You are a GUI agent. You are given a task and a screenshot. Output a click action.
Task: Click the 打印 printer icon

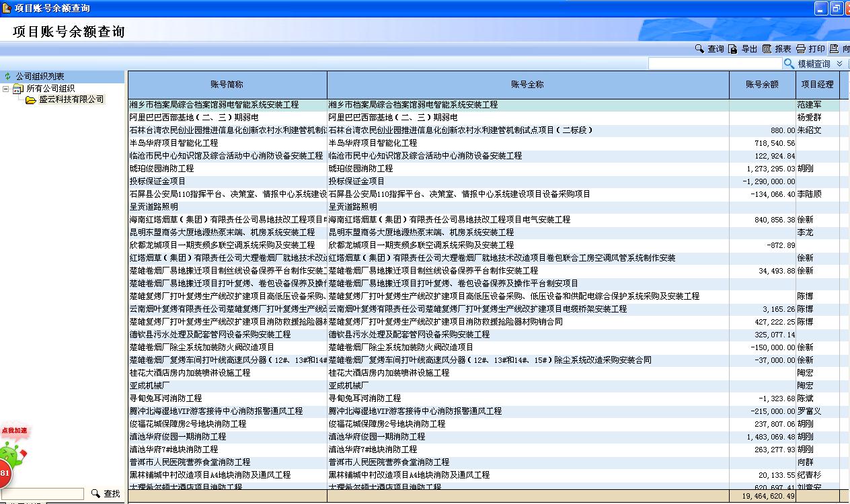(801, 49)
